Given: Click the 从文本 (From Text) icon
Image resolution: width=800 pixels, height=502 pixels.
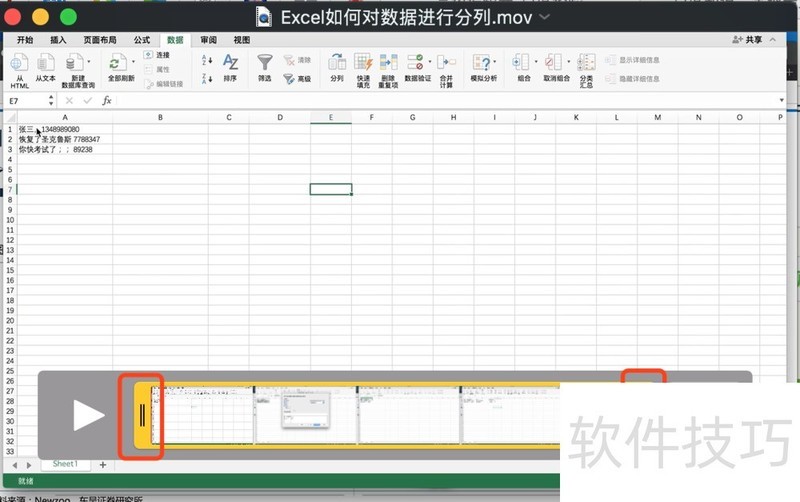Looking at the screenshot, I should [x=46, y=63].
